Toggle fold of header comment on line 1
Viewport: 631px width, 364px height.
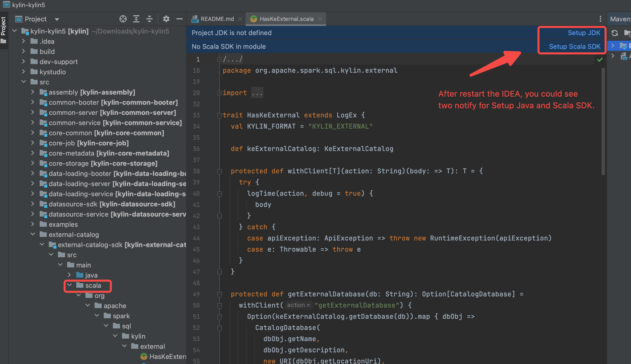219,59
